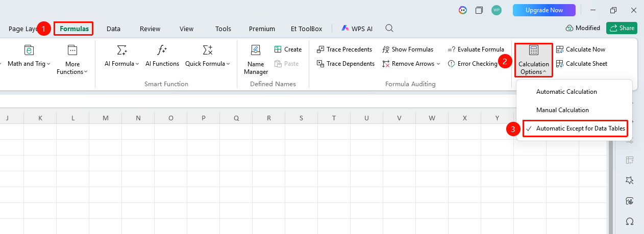This screenshot has width=644, height=234.
Task: Click the sidebar headset help icon
Action: click(x=630, y=221)
